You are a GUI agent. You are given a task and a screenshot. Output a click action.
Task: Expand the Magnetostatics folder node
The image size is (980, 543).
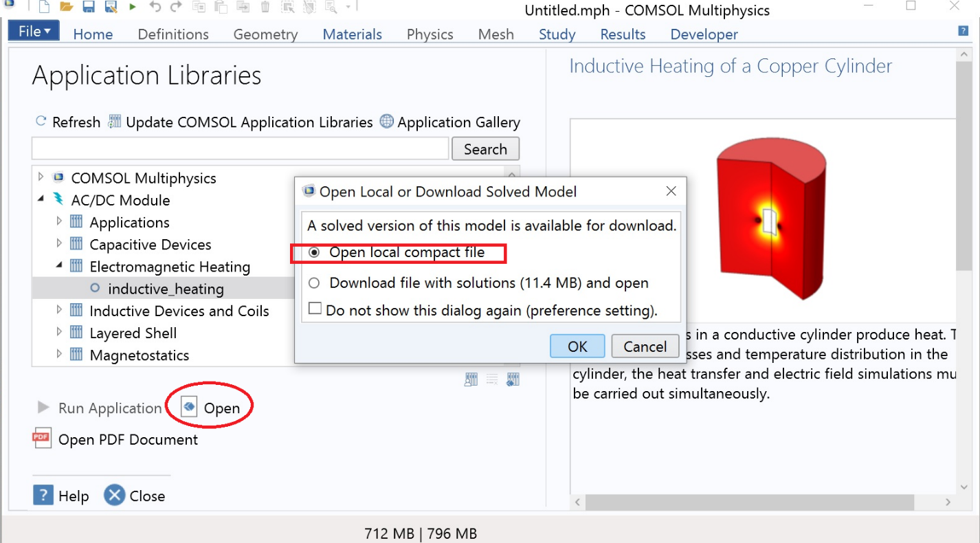pyautogui.click(x=58, y=354)
